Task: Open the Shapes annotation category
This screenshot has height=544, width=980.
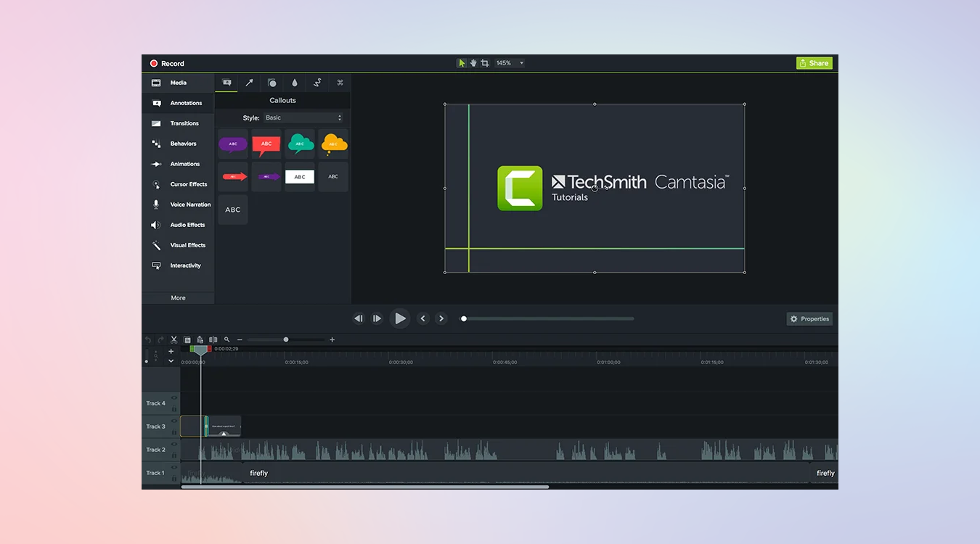Action: [272, 82]
